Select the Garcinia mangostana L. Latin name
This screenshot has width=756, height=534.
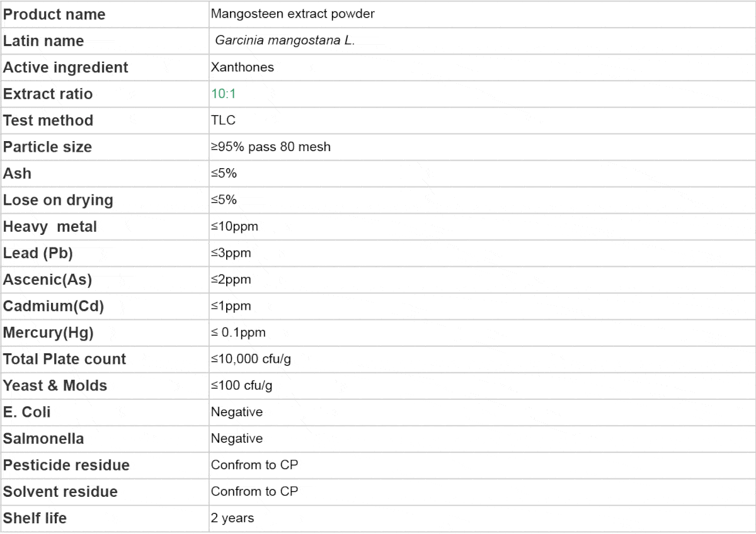[x=285, y=40]
